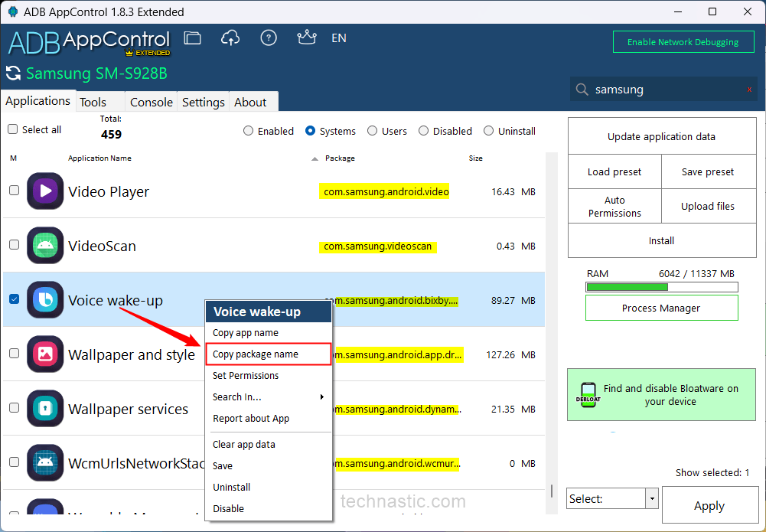Expand the Search In submenu arrow
766x532 pixels.
click(x=322, y=397)
